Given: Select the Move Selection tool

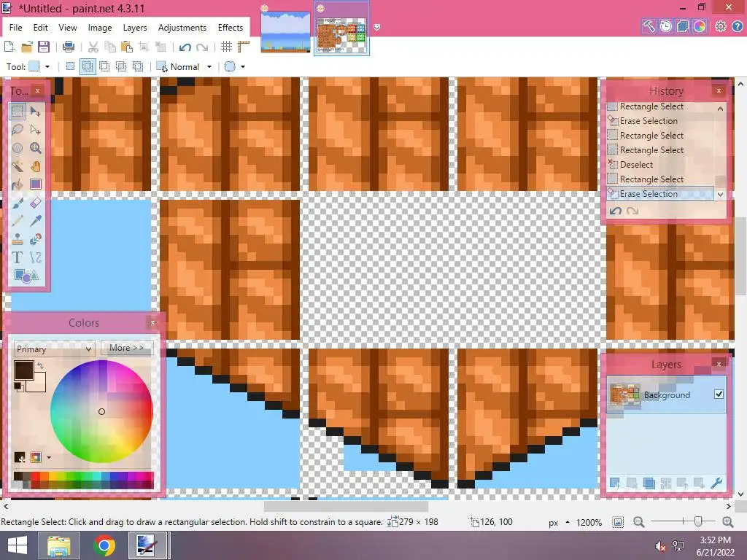Looking at the screenshot, I should [x=36, y=130].
